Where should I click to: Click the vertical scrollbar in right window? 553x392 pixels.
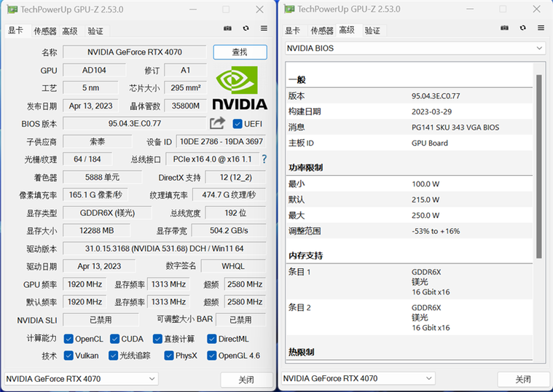click(x=539, y=166)
